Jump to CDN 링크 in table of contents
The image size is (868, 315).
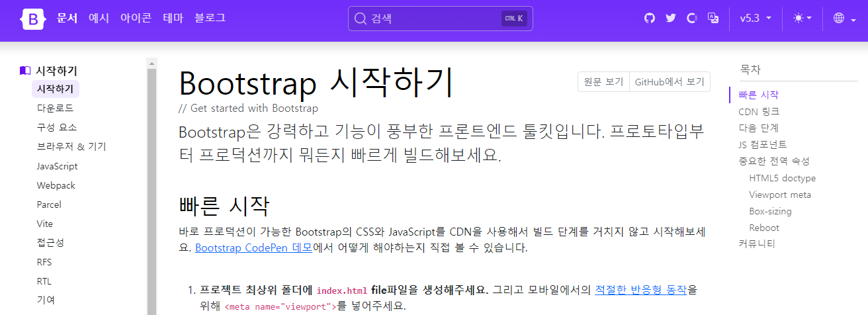coord(759,111)
